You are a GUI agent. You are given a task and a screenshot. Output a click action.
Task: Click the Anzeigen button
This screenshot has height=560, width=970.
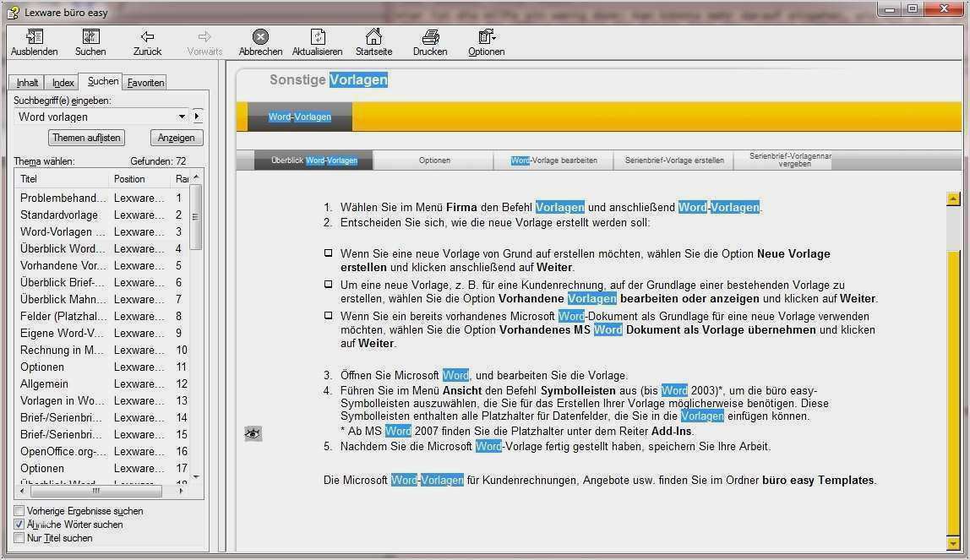click(177, 138)
